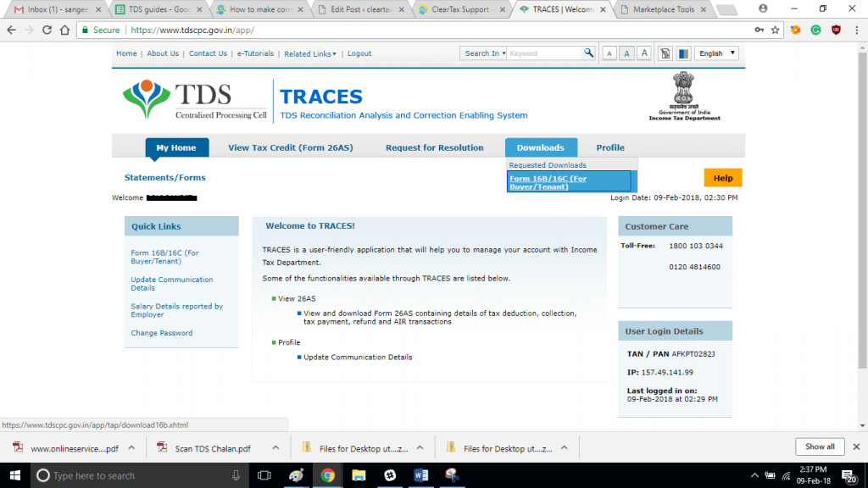Click Quick Links Form 16B/16C (For Buyer/Tenant)
The image size is (868, 488).
[164, 257]
